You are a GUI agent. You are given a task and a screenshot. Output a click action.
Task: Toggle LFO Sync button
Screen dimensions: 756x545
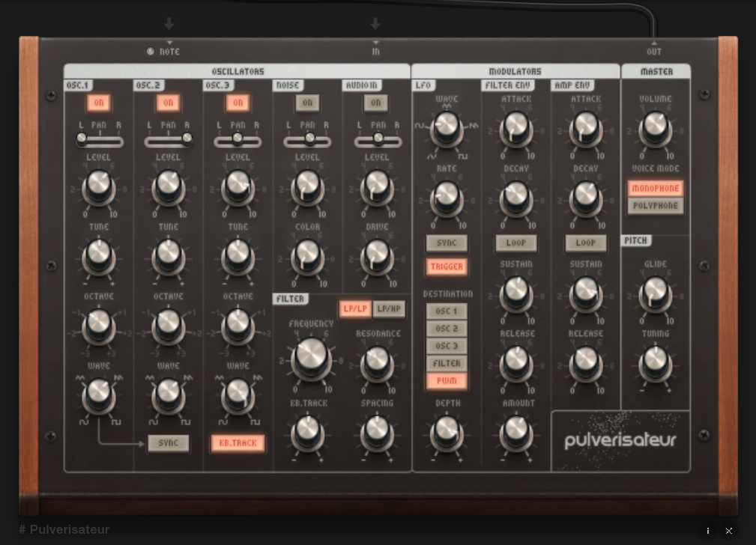[447, 243]
